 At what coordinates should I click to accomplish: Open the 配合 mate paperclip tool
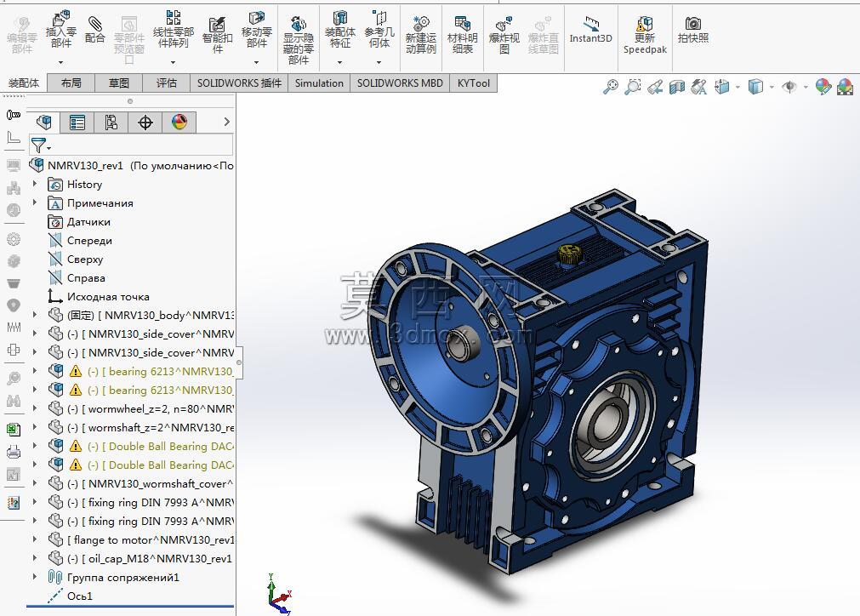[x=95, y=30]
